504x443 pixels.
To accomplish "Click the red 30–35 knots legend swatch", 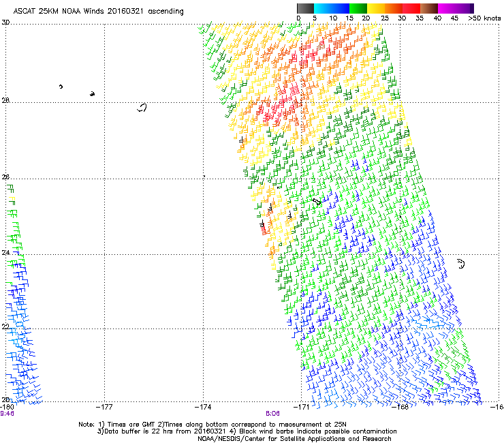I will coord(411,8).
